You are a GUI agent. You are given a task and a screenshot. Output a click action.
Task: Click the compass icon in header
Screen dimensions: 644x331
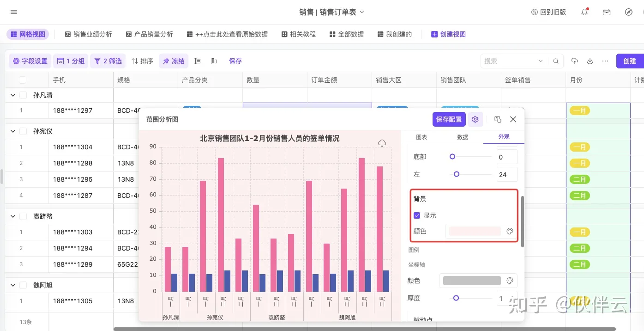(x=628, y=12)
